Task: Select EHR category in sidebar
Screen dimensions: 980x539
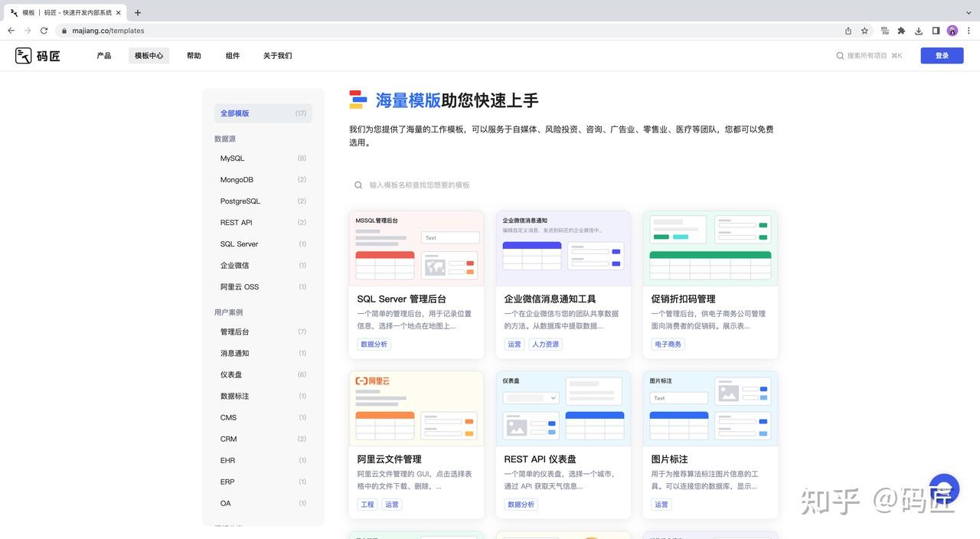Action: (x=263, y=461)
